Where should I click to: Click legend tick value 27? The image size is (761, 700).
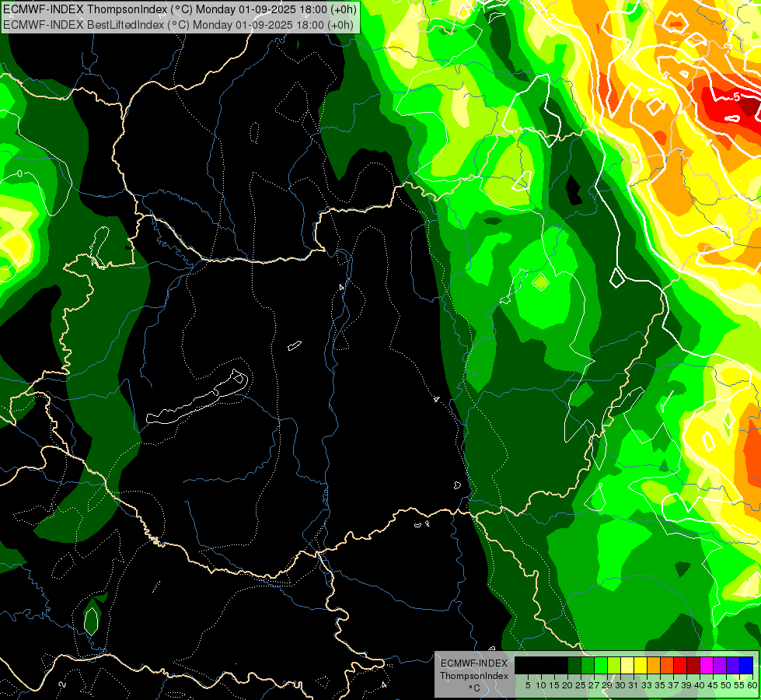click(x=595, y=685)
